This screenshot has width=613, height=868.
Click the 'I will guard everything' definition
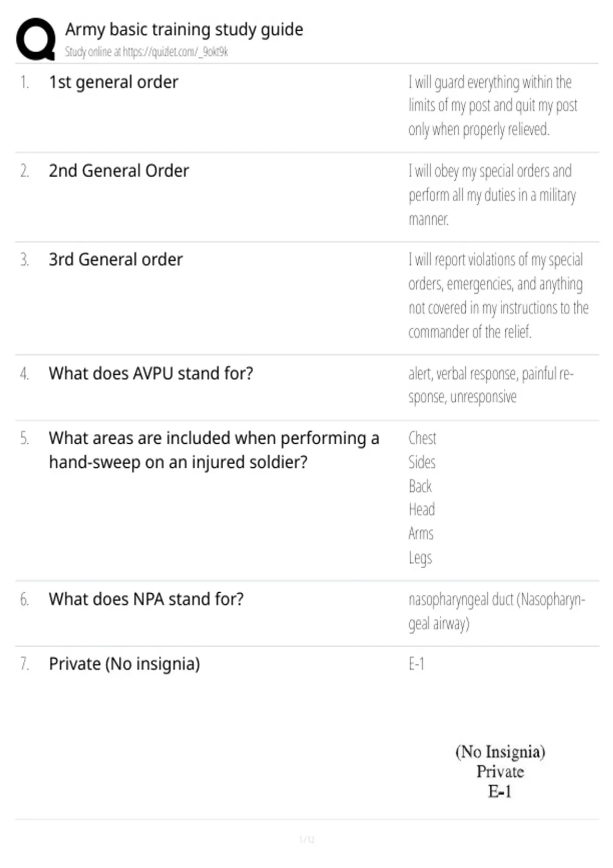coord(493,106)
